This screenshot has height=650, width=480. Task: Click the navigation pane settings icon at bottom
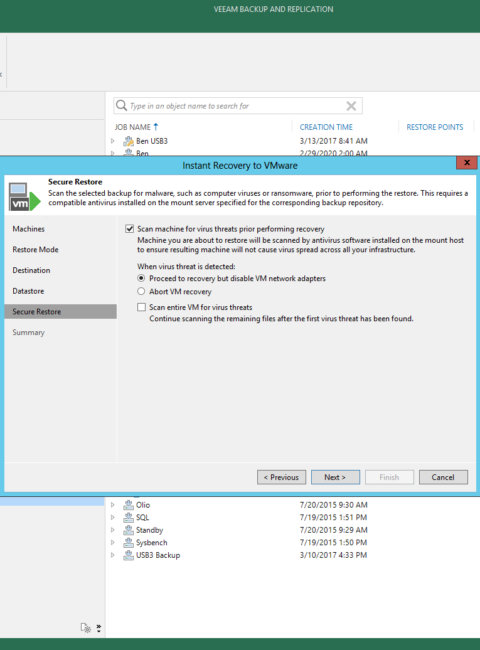tap(86, 628)
